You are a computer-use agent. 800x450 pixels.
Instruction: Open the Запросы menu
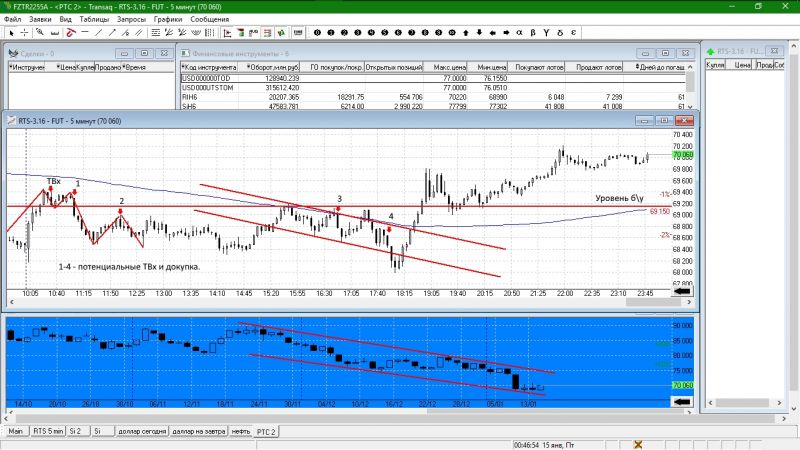131,19
